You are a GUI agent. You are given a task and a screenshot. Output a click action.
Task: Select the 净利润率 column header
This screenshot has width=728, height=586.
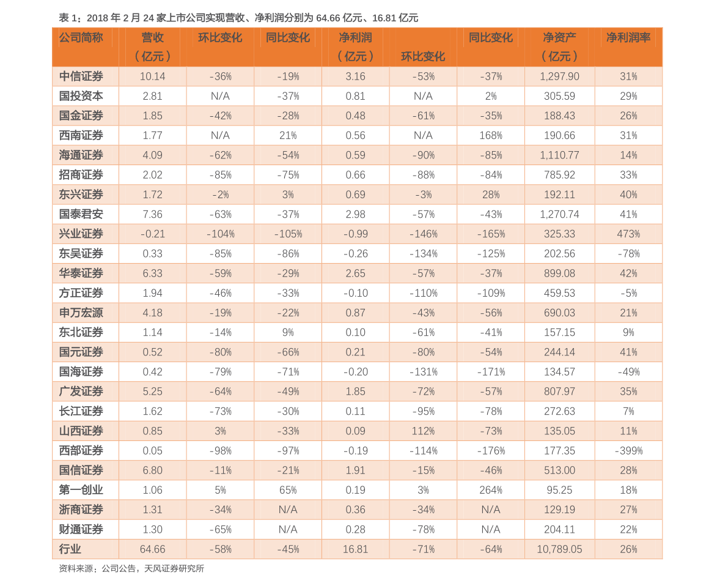click(x=628, y=38)
